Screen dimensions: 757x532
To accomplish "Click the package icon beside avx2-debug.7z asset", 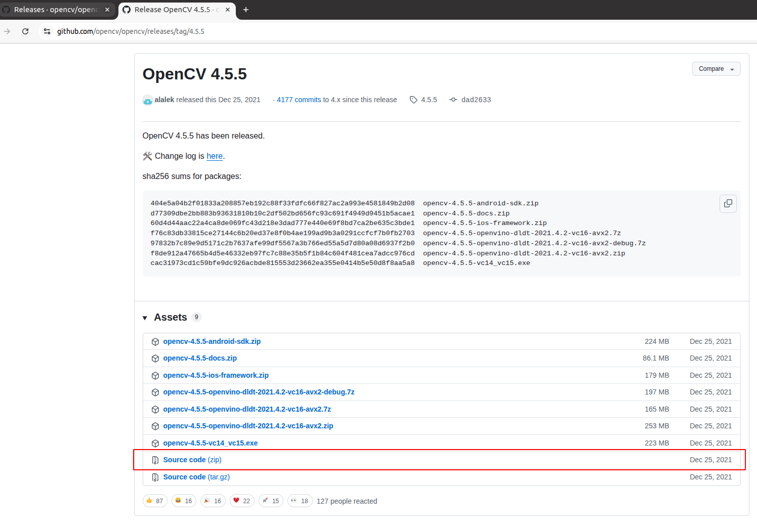I will [155, 392].
